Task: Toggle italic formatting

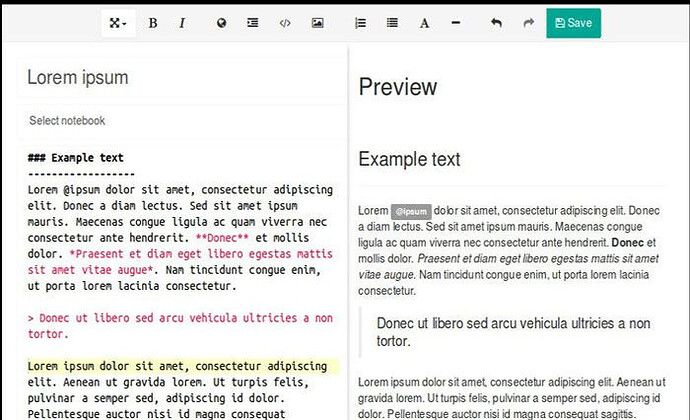Action: 182,23
